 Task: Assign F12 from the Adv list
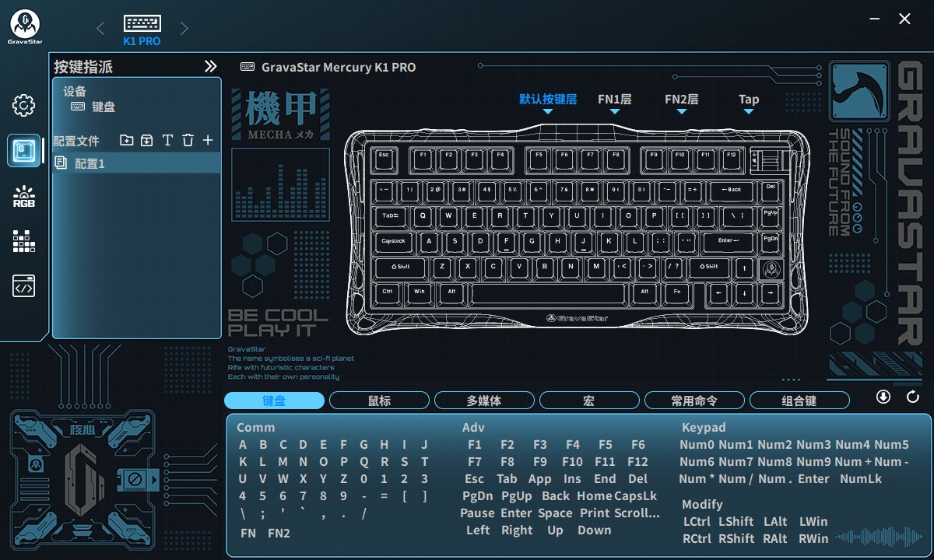(x=637, y=462)
